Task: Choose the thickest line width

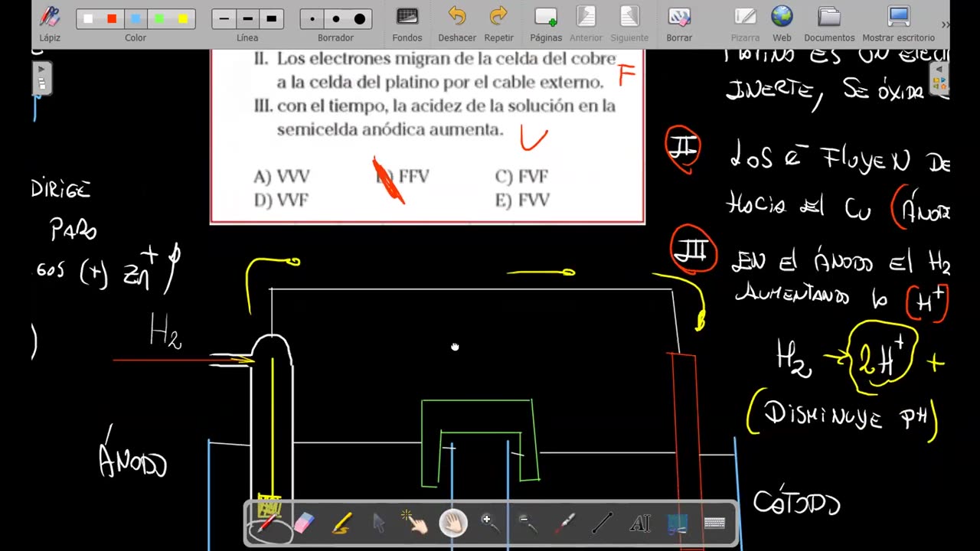Action: (x=271, y=19)
